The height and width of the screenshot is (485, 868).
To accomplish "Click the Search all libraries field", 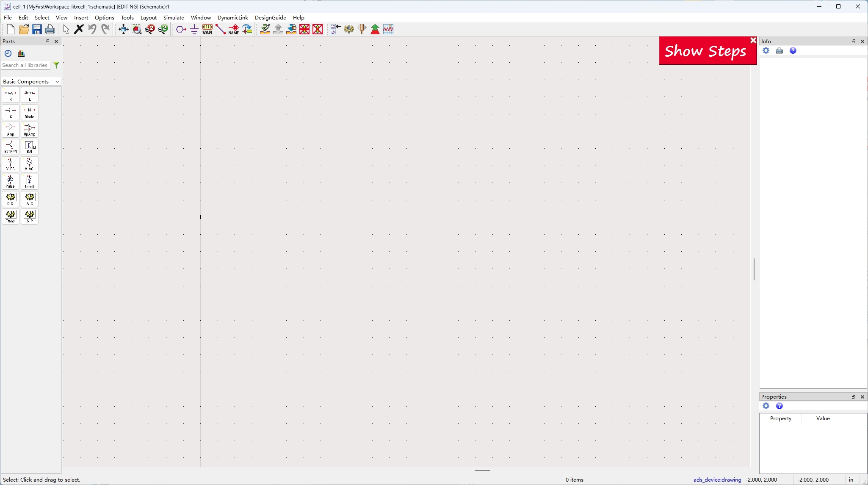I will pos(25,65).
